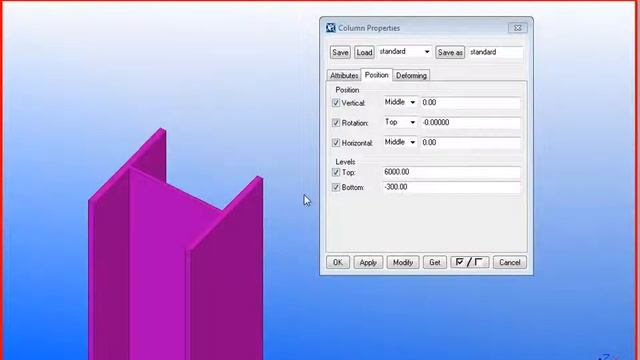This screenshot has height=360, width=640.
Task: Click the Bottom level field -300.00
Action: (x=451, y=187)
